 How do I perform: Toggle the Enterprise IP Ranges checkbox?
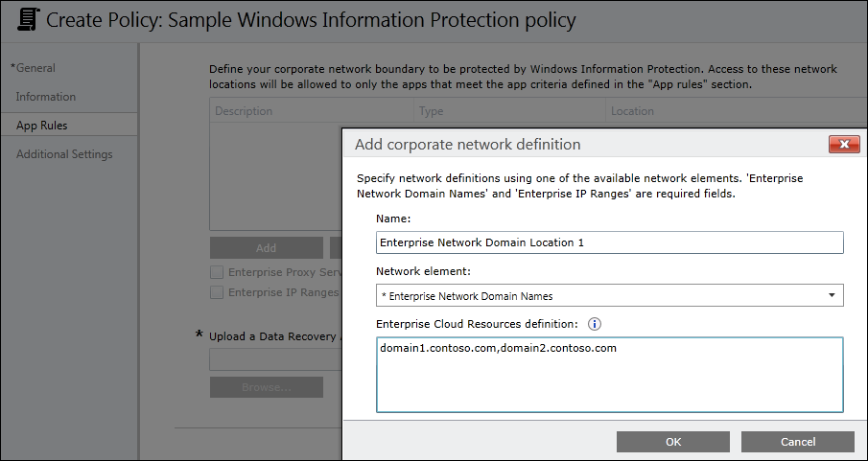click(217, 292)
